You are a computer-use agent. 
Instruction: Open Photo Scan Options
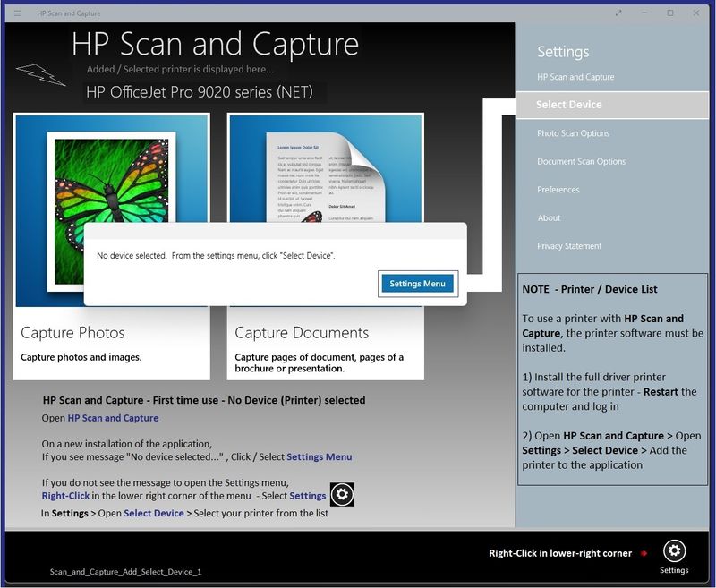573,133
